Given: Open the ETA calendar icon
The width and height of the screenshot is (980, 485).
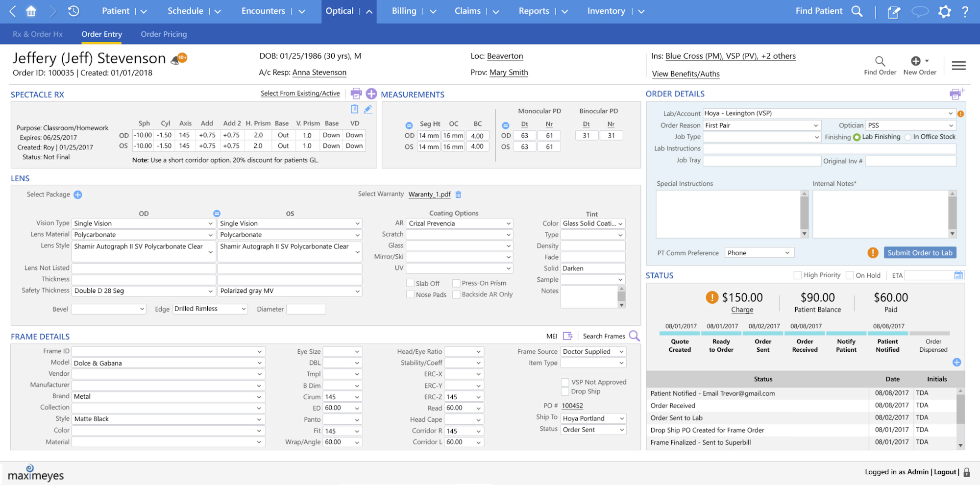Looking at the screenshot, I should (x=958, y=275).
